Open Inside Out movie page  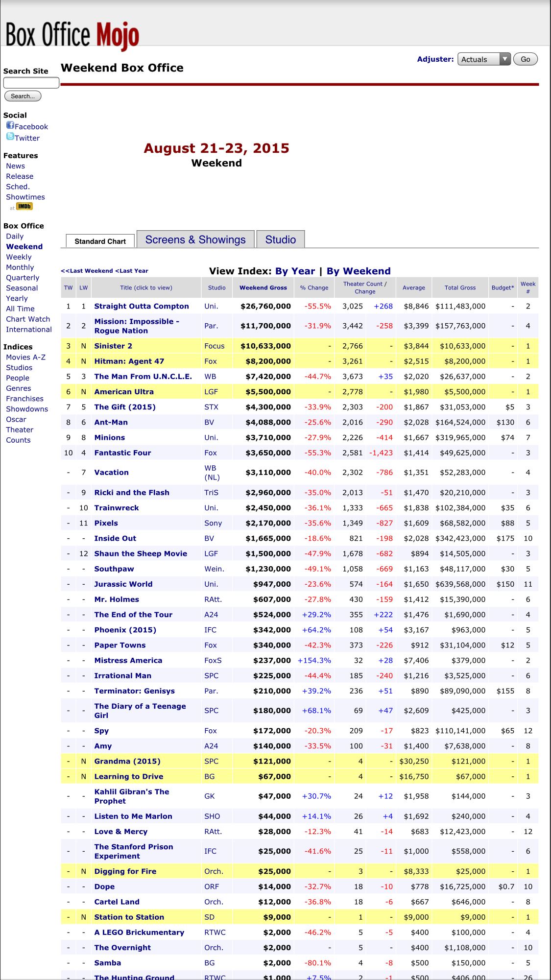tap(115, 538)
